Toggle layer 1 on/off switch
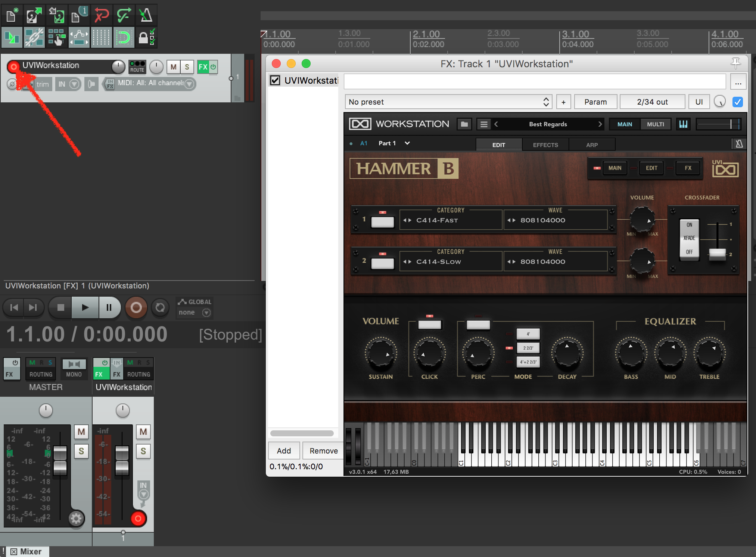 tap(382, 222)
